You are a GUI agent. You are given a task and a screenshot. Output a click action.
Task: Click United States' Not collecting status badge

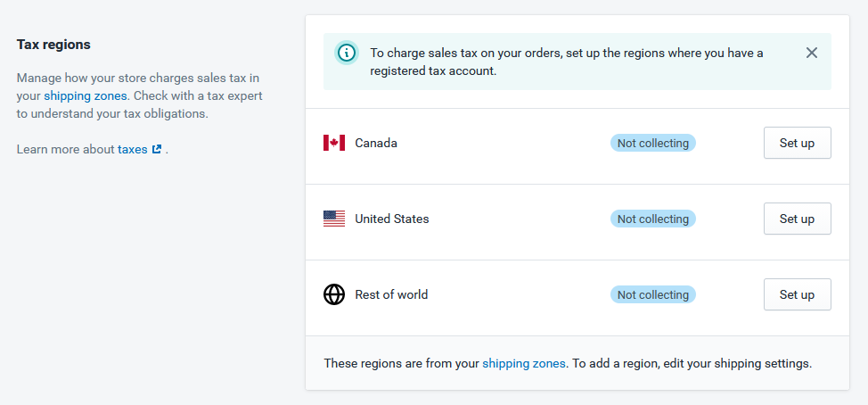click(652, 219)
